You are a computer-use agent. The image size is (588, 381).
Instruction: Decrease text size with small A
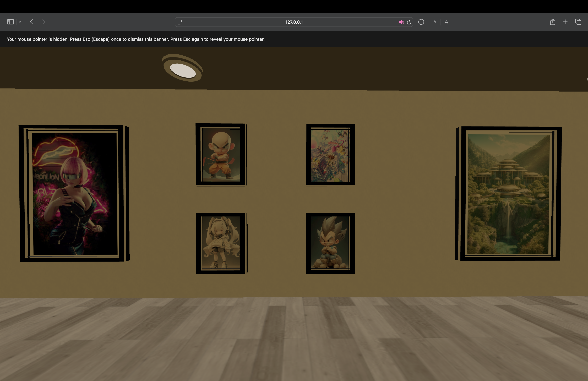pos(435,22)
